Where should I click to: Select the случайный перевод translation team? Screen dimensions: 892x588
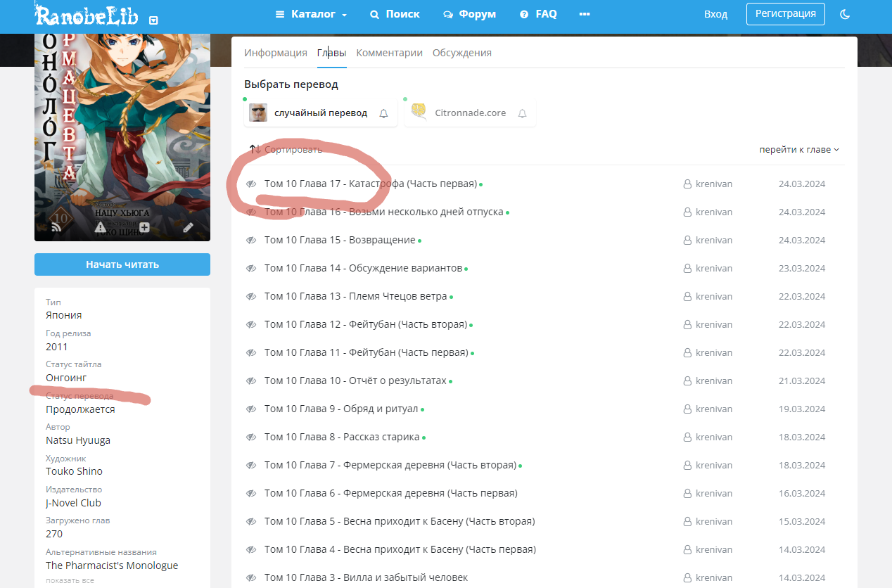tap(321, 113)
